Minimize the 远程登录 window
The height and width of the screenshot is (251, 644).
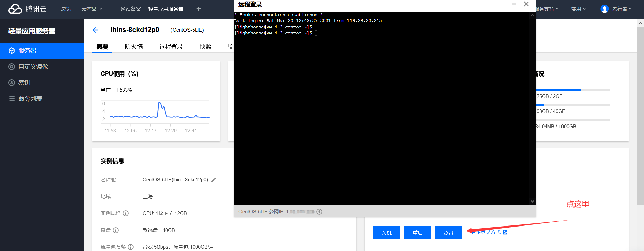pyautogui.click(x=514, y=4)
